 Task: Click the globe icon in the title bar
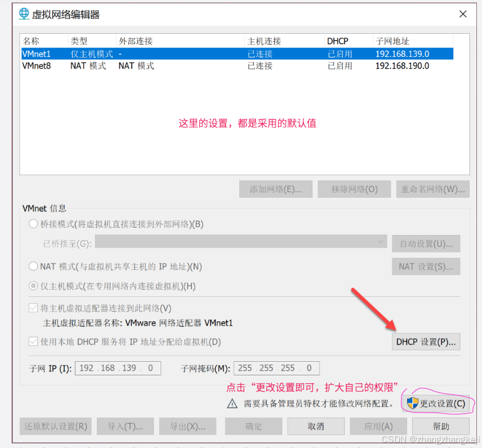click(24, 14)
